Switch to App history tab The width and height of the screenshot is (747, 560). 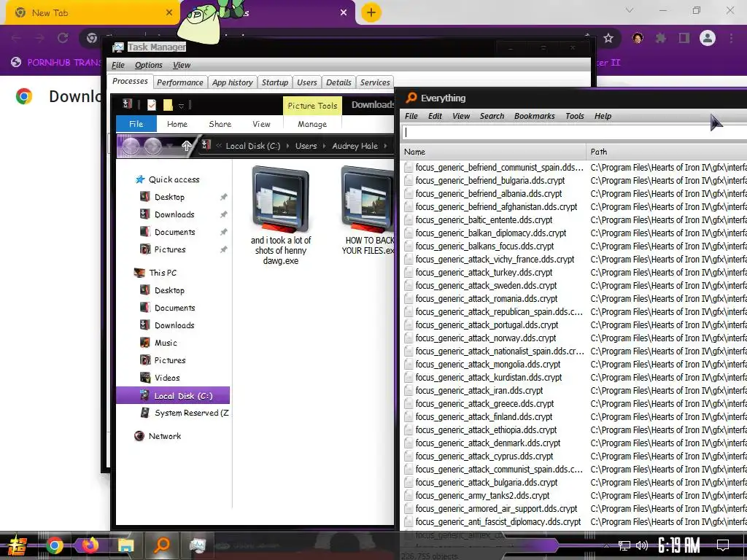(233, 82)
